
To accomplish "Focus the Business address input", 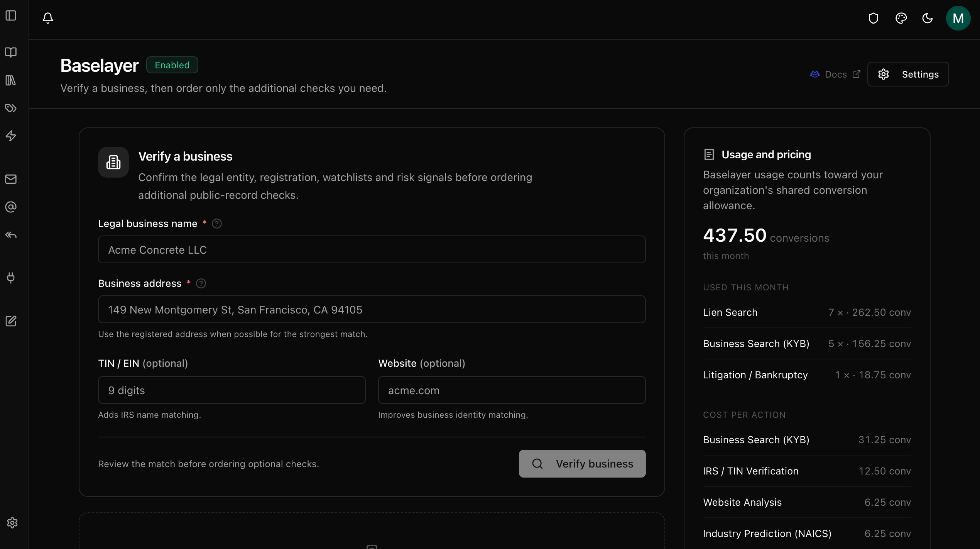I will coord(372,310).
